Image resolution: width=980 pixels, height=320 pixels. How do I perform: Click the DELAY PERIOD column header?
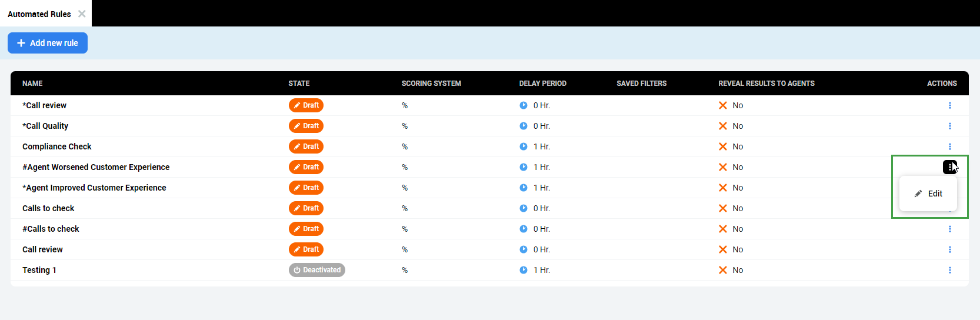point(542,84)
